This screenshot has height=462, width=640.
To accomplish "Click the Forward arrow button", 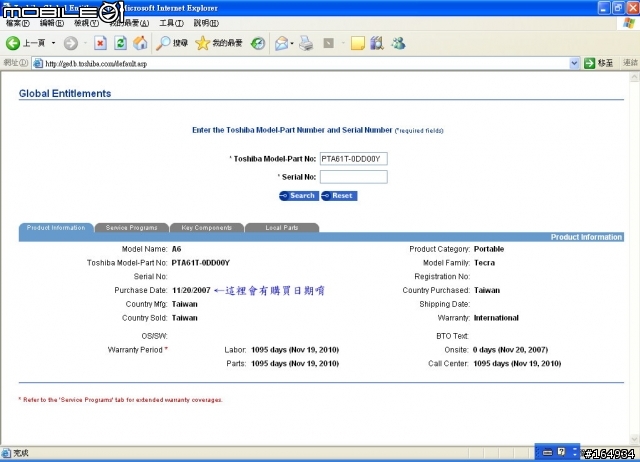I will pyautogui.click(x=71, y=43).
